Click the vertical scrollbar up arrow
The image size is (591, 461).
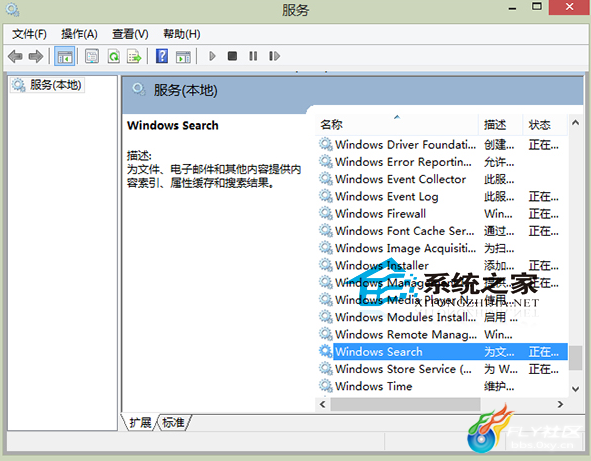point(575,123)
